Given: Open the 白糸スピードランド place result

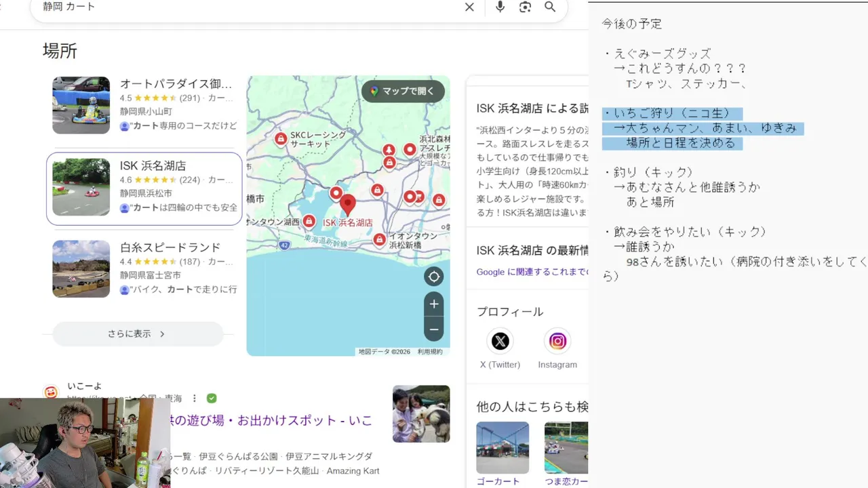Looking at the screenshot, I should [144, 268].
